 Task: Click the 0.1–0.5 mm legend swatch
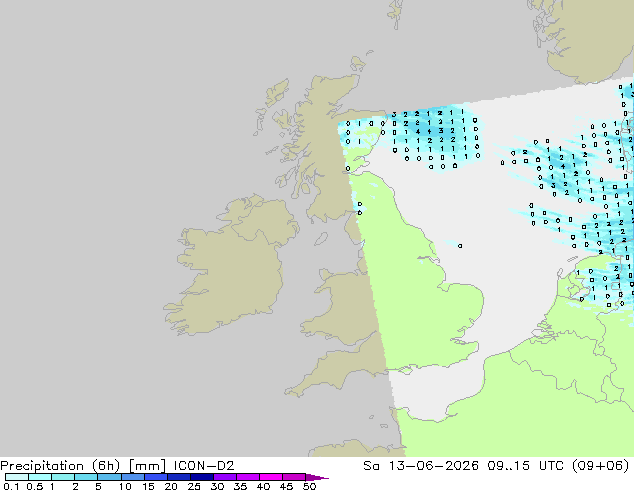17,477
